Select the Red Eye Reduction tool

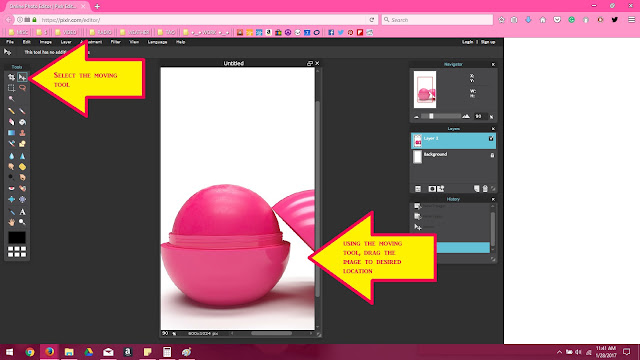pos(11,188)
